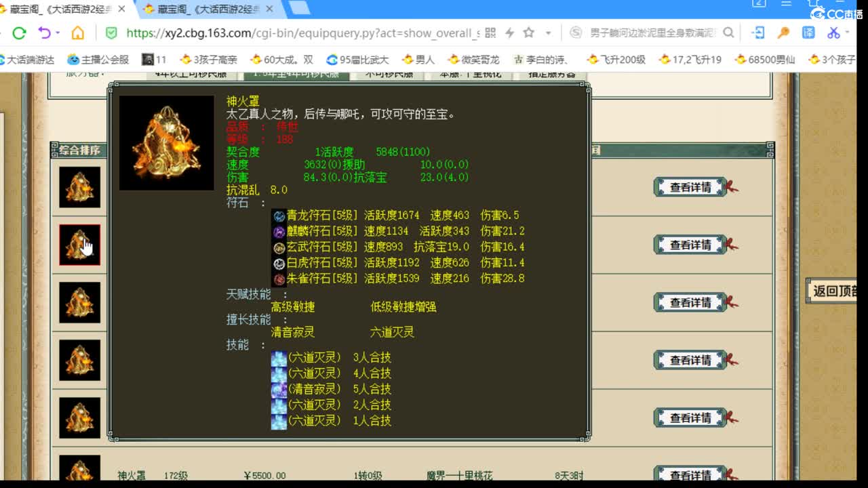Click the 172级 row item thumbnail
Screen dimensions: 868x488
(x=79, y=468)
